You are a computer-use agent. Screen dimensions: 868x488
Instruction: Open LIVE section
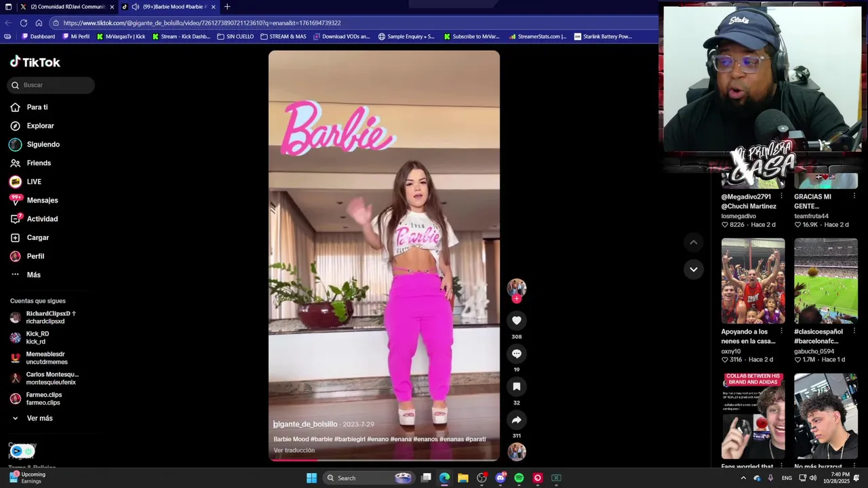click(x=26, y=182)
